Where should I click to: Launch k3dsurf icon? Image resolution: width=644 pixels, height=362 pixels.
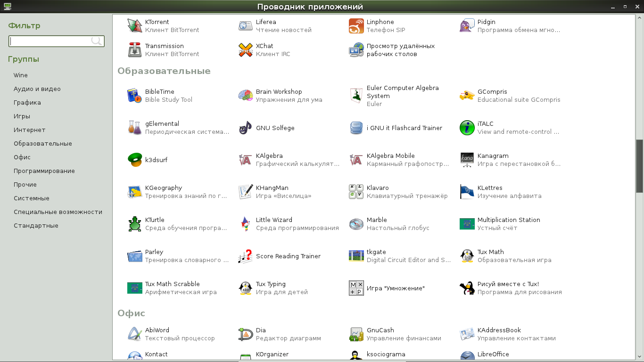click(135, 160)
